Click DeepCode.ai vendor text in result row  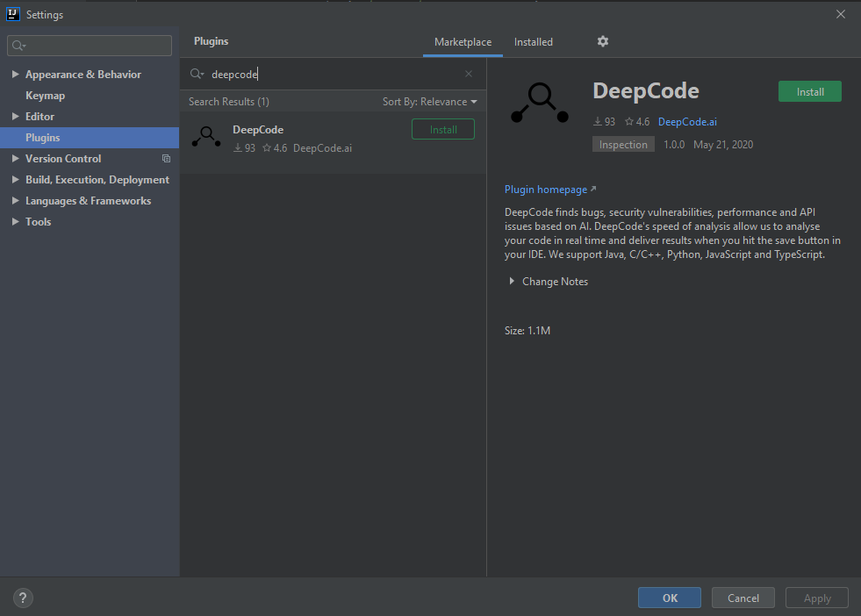(322, 148)
